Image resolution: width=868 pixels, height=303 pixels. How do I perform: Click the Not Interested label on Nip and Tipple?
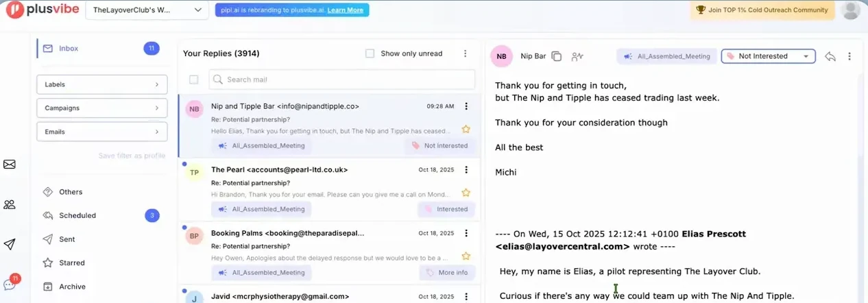click(x=439, y=145)
